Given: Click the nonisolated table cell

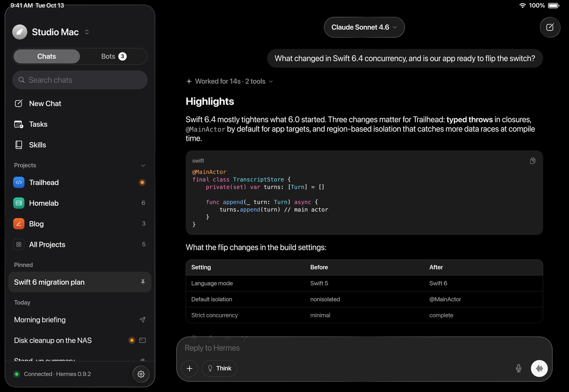Looking at the screenshot, I should point(325,299).
